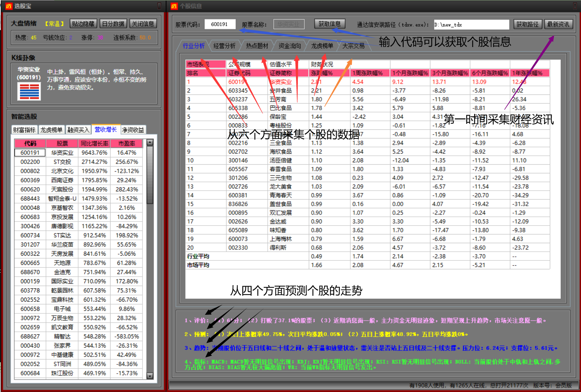Sort by 同比增长率 column header
581x392 pixels.
[x=94, y=143]
